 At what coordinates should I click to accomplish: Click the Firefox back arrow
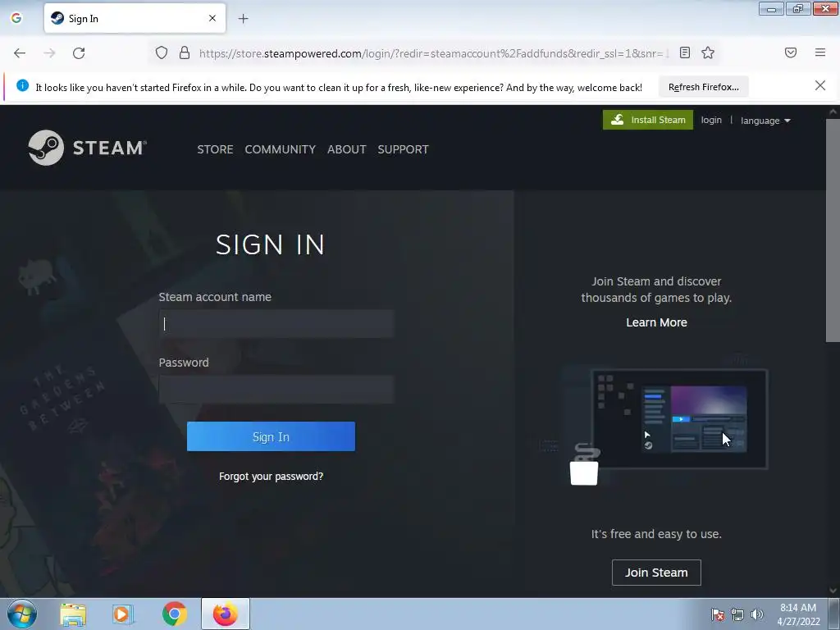[x=20, y=53]
